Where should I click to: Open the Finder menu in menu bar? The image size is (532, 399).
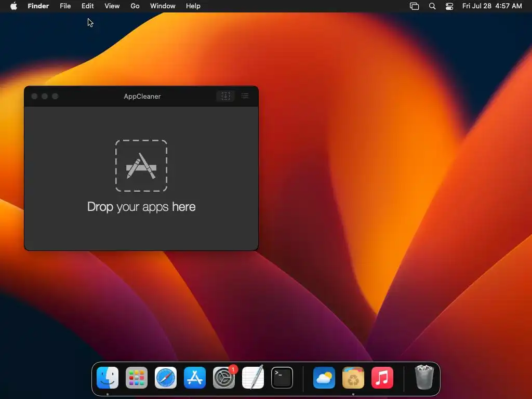tap(38, 6)
